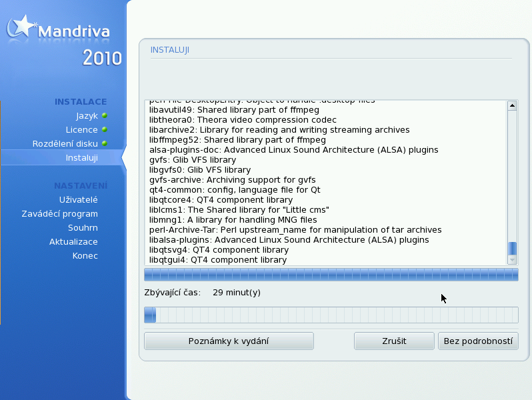Click the libarchive2 package line
This screenshot has height=400, width=532.
pyautogui.click(x=279, y=129)
